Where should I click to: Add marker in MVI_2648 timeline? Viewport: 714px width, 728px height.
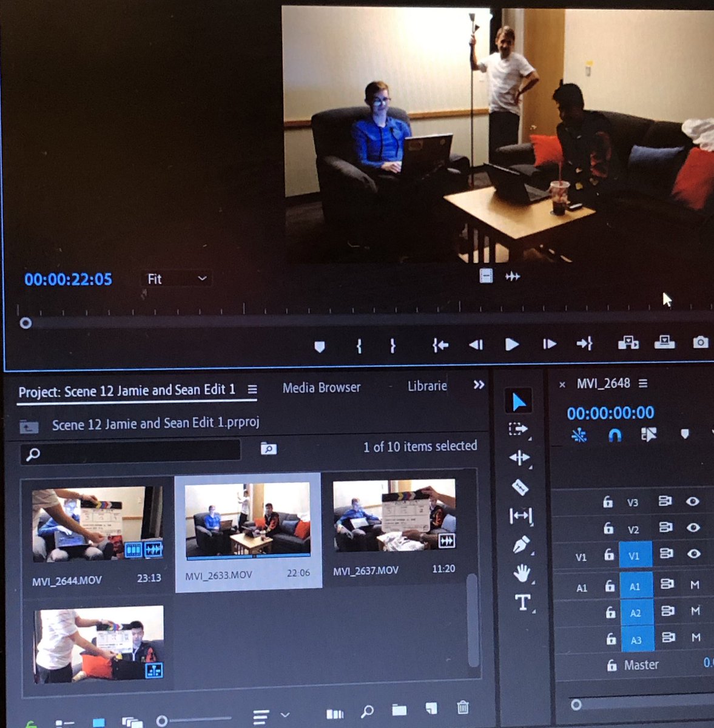(684, 434)
